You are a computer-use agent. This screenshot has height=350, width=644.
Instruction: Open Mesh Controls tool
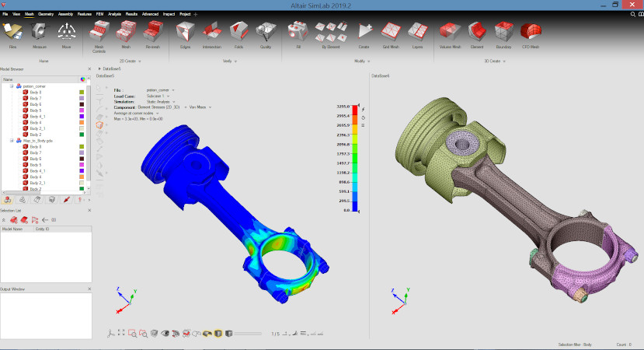click(99, 37)
